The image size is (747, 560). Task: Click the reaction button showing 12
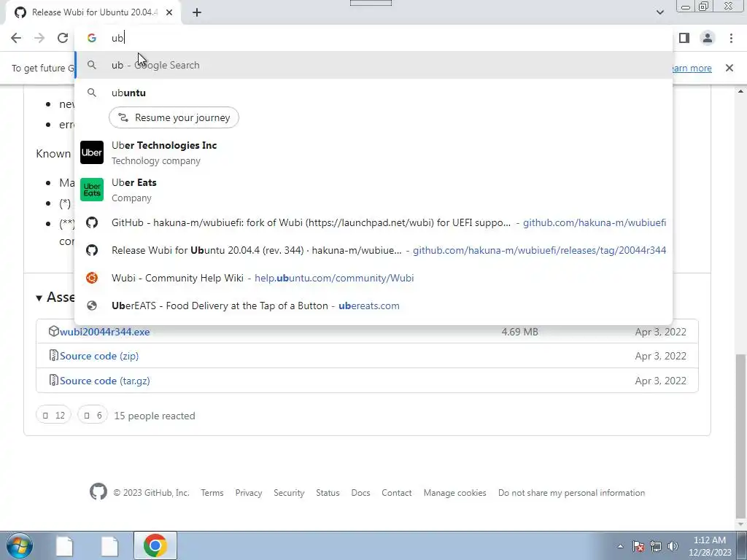coord(53,416)
